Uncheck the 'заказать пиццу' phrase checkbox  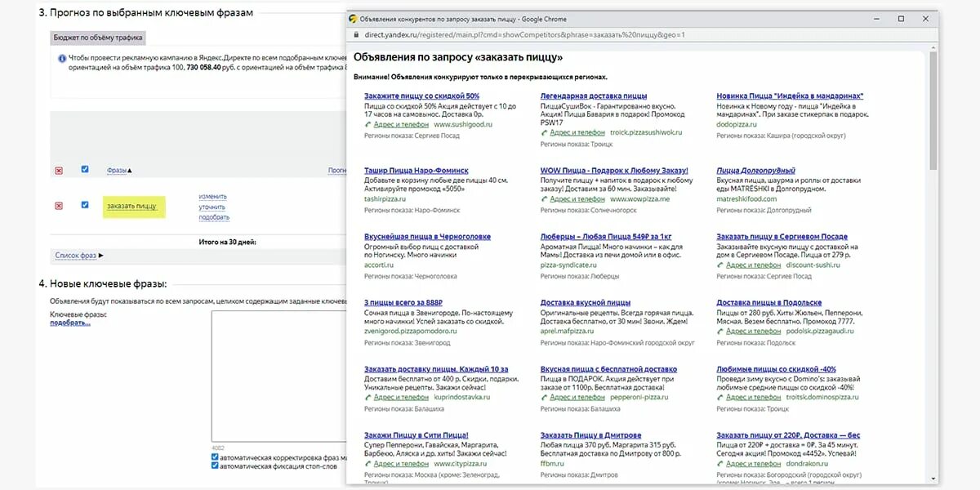click(x=85, y=205)
